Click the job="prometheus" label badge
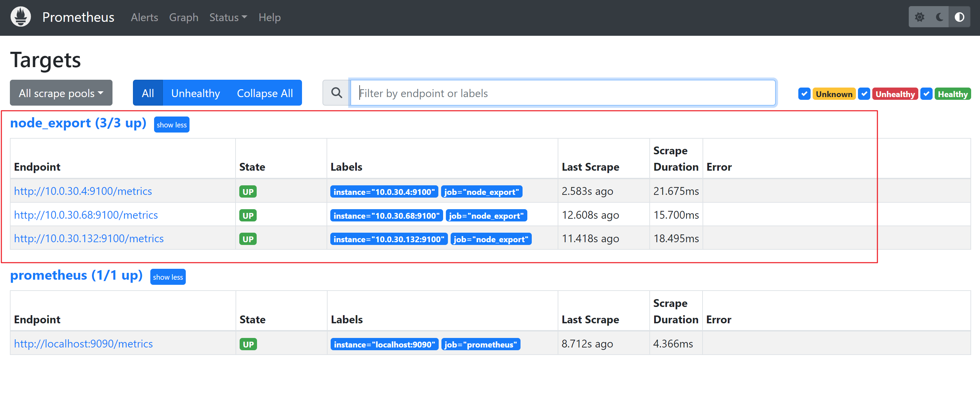Screen dimensions: 980x402 [481, 344]
